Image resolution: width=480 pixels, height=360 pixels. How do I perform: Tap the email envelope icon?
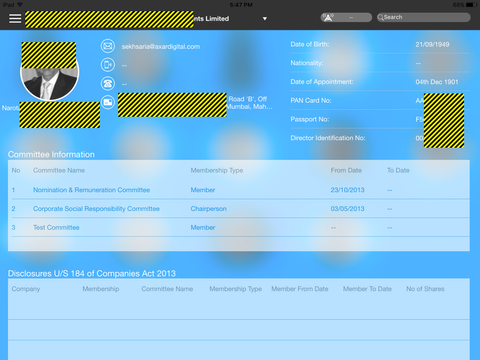click(x=108, y=46)
